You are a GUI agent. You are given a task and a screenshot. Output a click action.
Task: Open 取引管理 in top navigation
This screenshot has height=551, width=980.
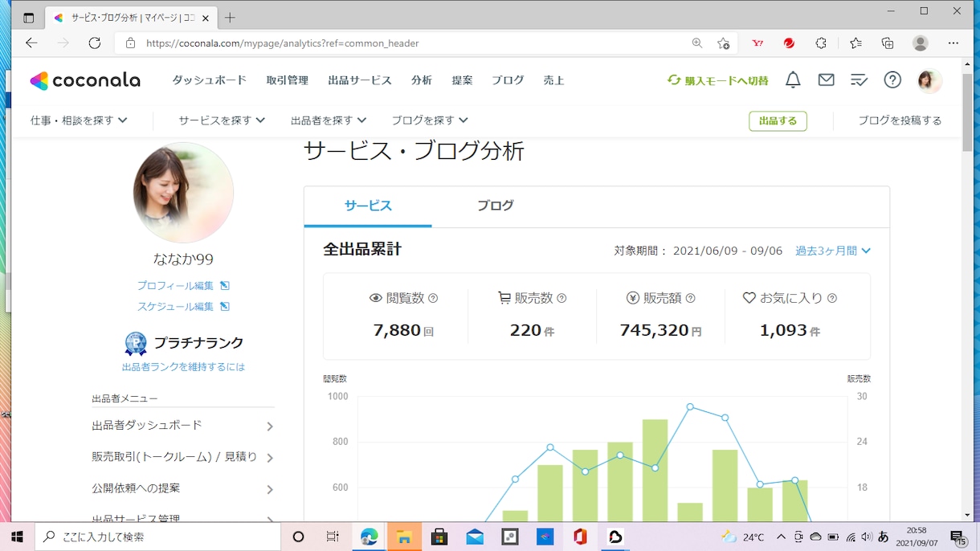tap(288, 80)
